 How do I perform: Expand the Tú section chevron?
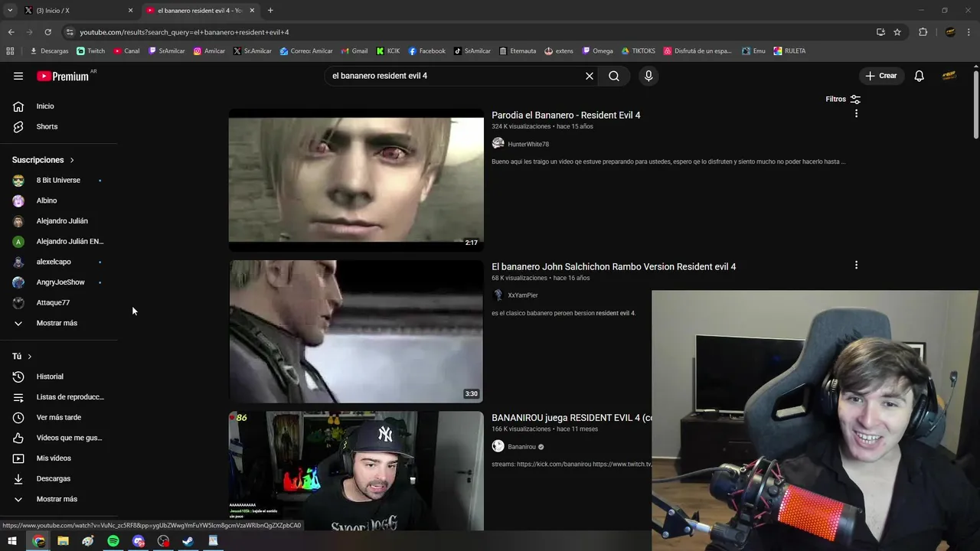pyautogui.click(x=30, y=356)
